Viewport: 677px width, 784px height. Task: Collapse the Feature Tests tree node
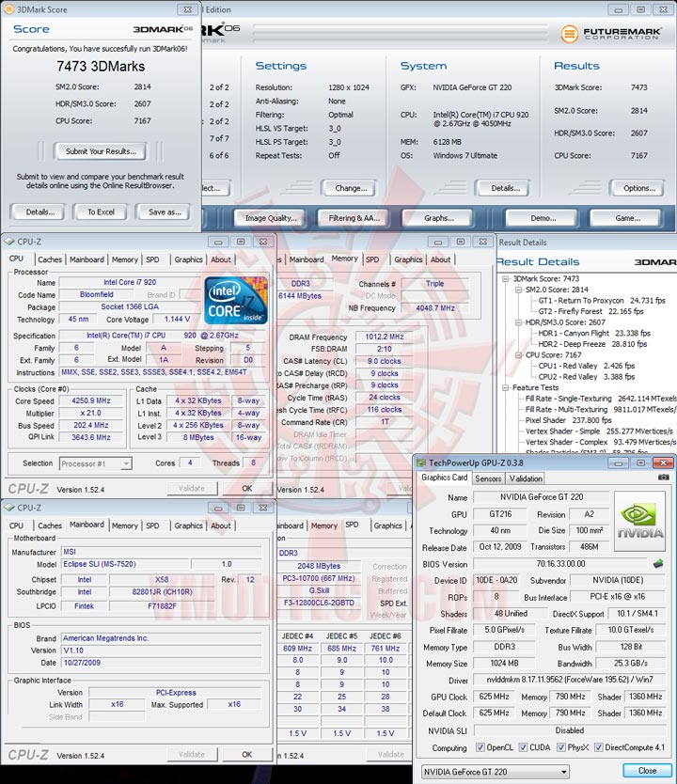click(506, 387)
